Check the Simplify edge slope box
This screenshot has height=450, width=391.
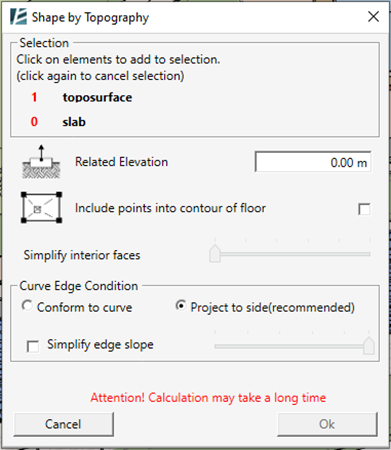coord(33,346)
